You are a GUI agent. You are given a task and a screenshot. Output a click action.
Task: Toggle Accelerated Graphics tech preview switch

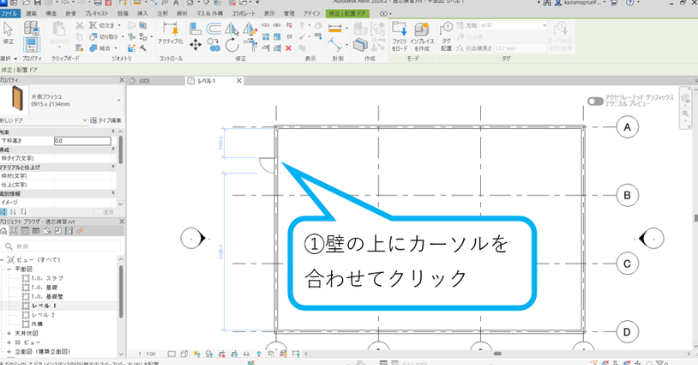click(x=595, y=101)
